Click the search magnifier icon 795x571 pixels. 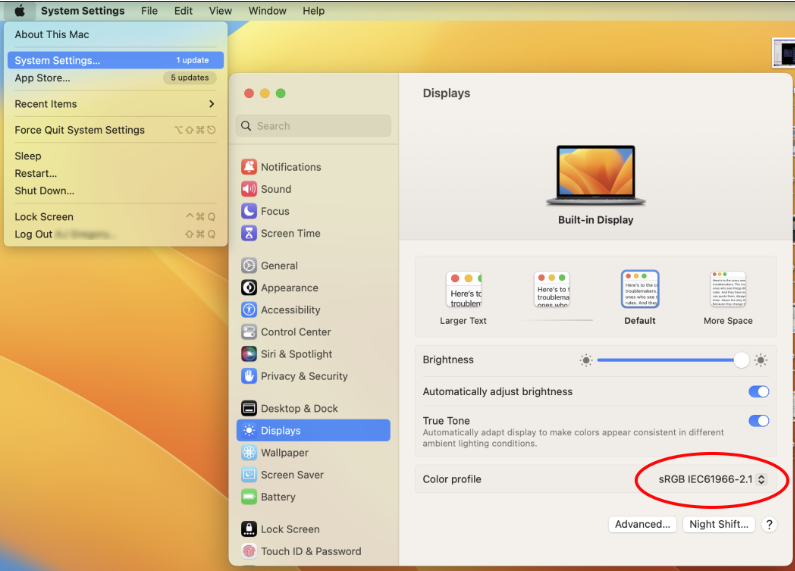(246, 126)
